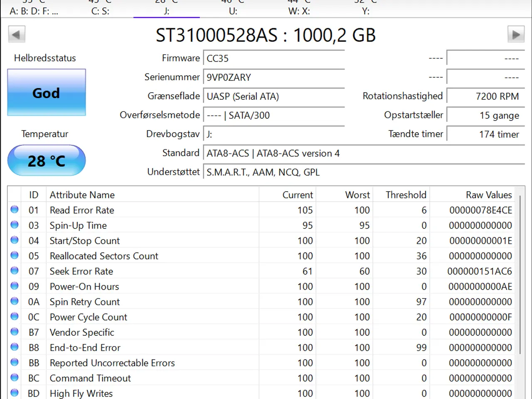Screen dimensions: 532x399
Task: Click the status circle for Spin-Up Time
Action: [15, 225]
